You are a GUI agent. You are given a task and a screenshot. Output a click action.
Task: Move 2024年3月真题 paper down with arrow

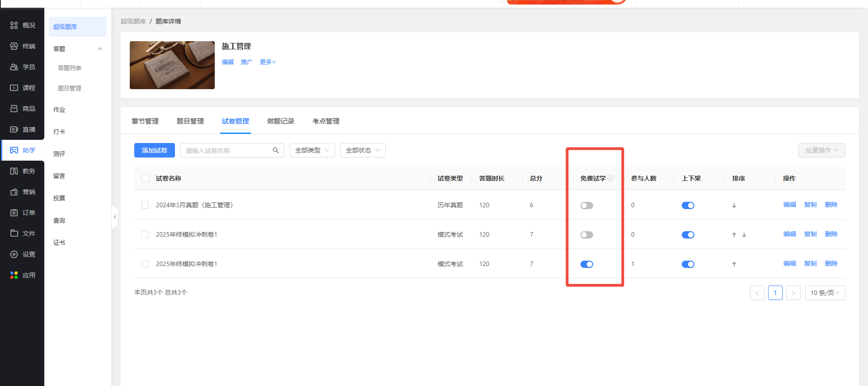[x=734, y=205]
